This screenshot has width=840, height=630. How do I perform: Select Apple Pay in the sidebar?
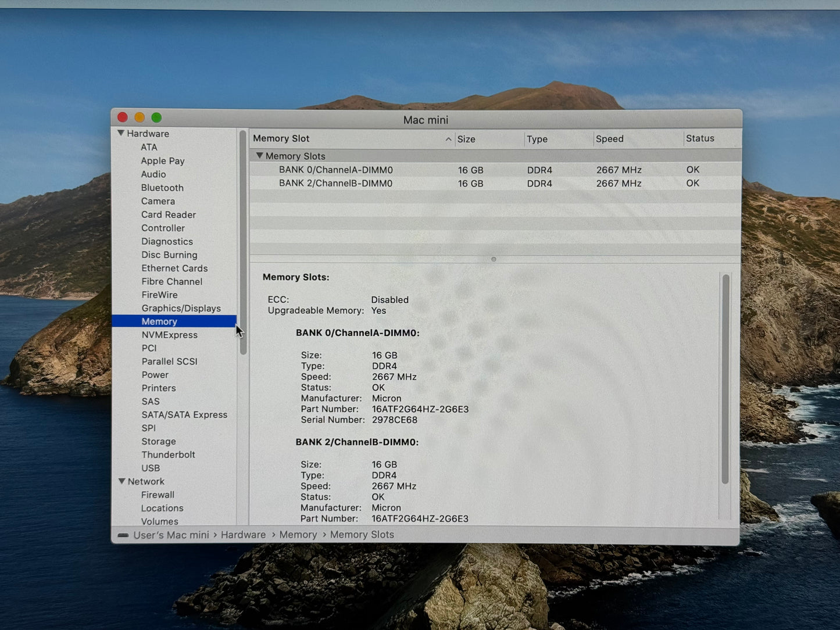click(x=163, y=160)
